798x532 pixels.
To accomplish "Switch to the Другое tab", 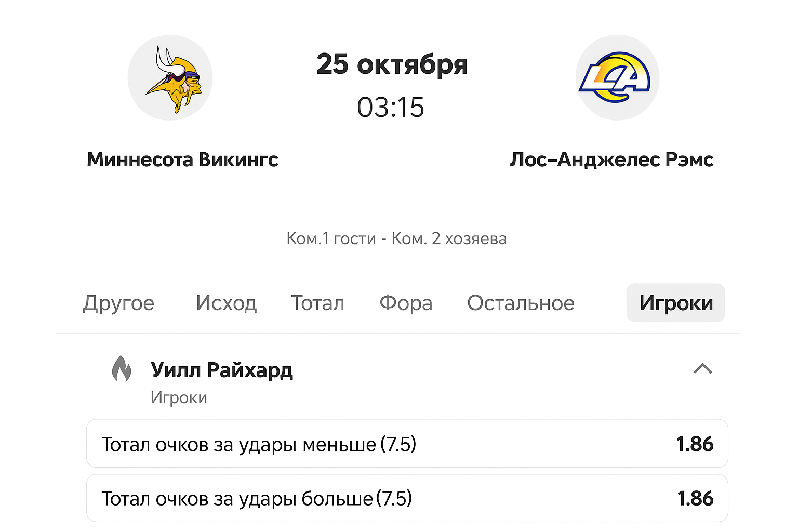I will point(118,303).
